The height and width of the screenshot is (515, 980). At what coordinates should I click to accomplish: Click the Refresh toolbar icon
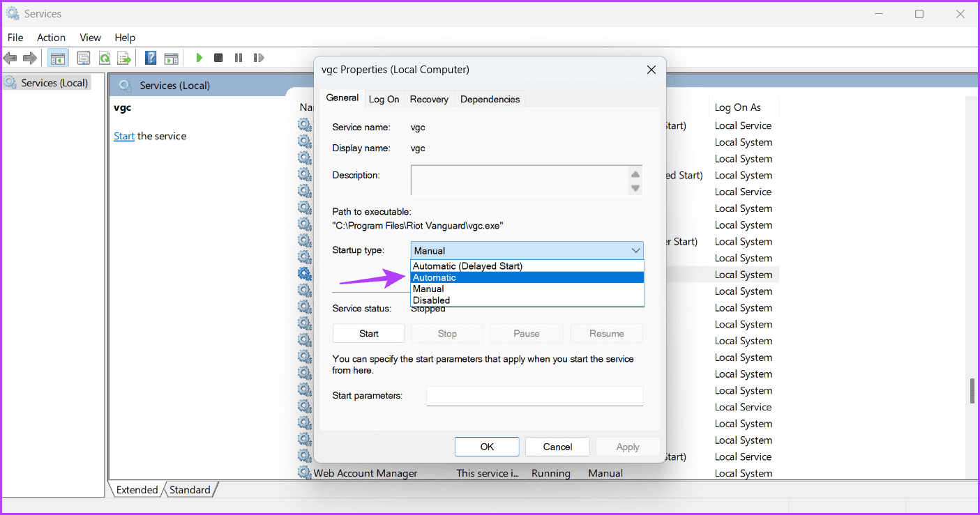105,58
